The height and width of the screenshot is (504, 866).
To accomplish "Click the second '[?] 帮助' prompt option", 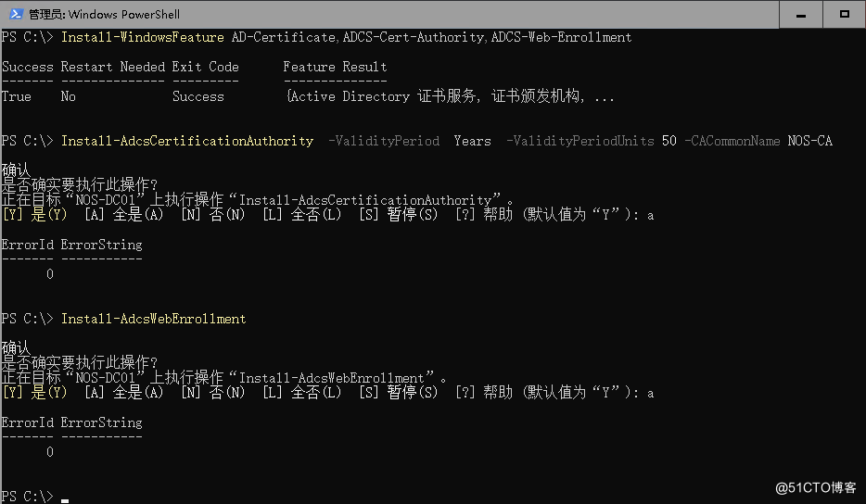I will tap(484, 393).
